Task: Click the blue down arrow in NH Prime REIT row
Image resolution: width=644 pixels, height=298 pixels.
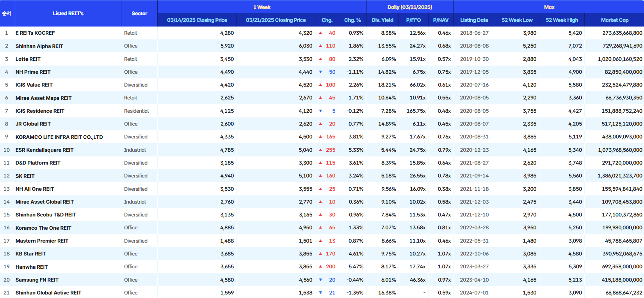Action: pos(320,72)
